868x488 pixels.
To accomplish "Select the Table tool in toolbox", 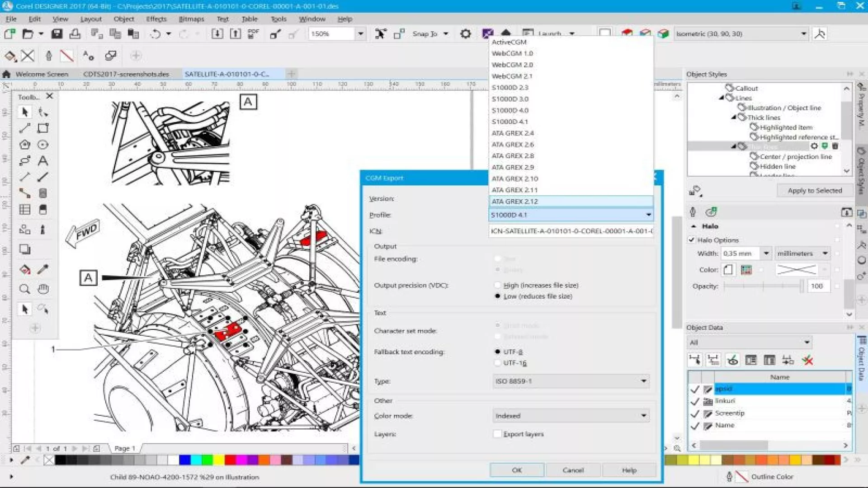I will pyautogui.click(x=24, y=210).
